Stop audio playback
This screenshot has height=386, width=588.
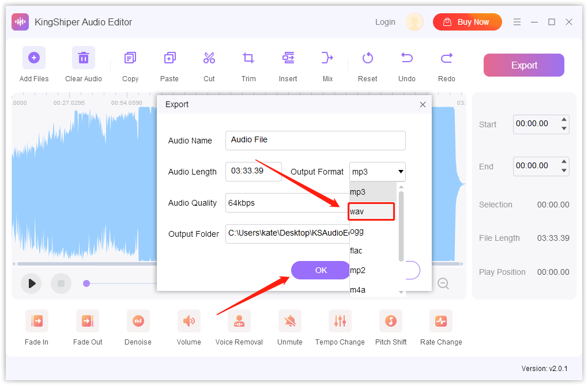pyautogui.click(x=61, y=283)
